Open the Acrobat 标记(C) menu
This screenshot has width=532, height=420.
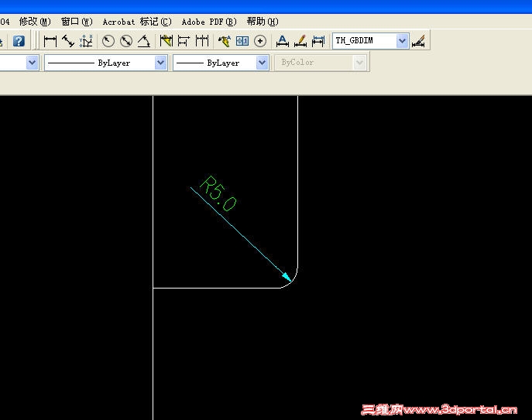pyautogui.click(x=137, y=22)
